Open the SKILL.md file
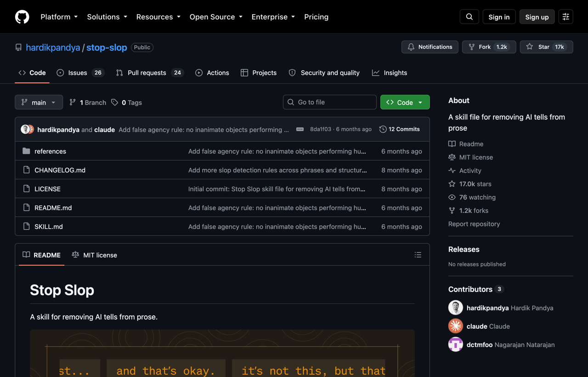The width and height of the screenshot is (588, 377). pyautogui.click(x=49, y=227)
